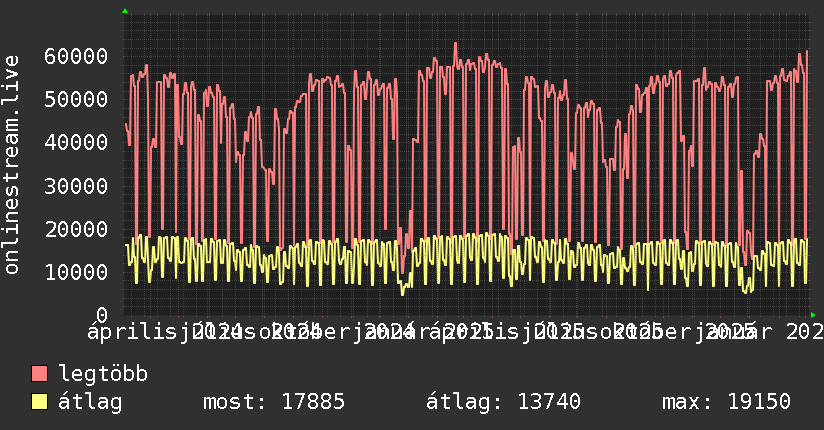Viewport: 824px width, 430px height.
Task: Click the 50000 y-axis label
Action: point(76,99)
